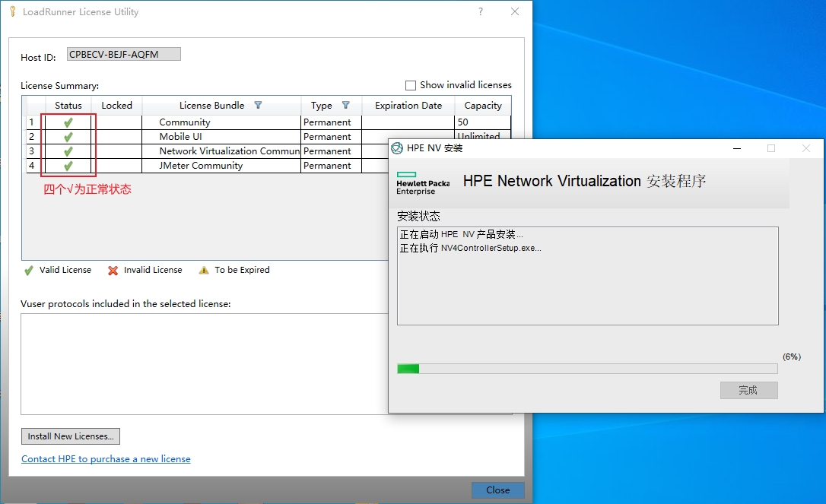Click the green checkmark in the Mobile UI row

click(x=68, y=137)
